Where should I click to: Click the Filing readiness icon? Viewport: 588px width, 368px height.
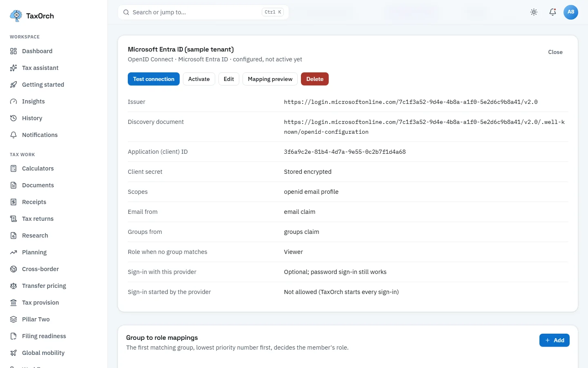coord(13,336)
